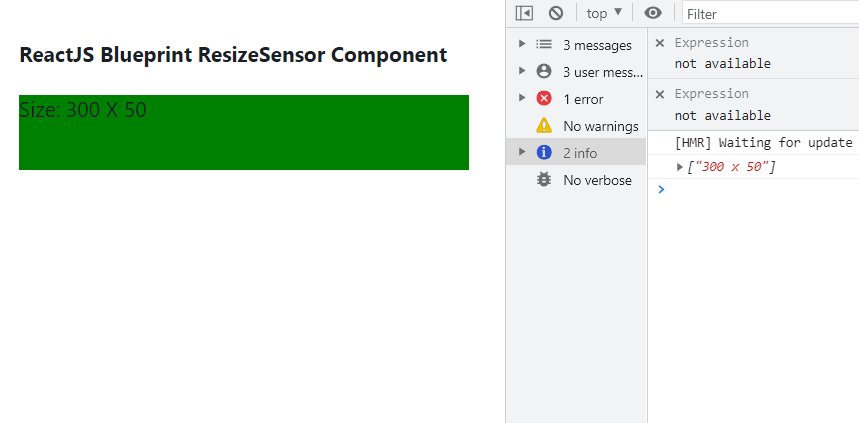Expand the 3 messages group arrow

[x=522, y=45]
